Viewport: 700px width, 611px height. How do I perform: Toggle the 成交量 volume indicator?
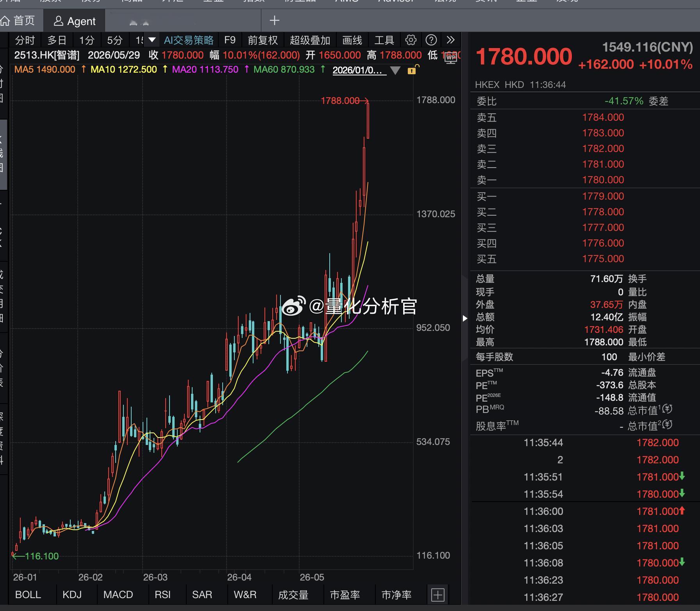tap(293, 595)
